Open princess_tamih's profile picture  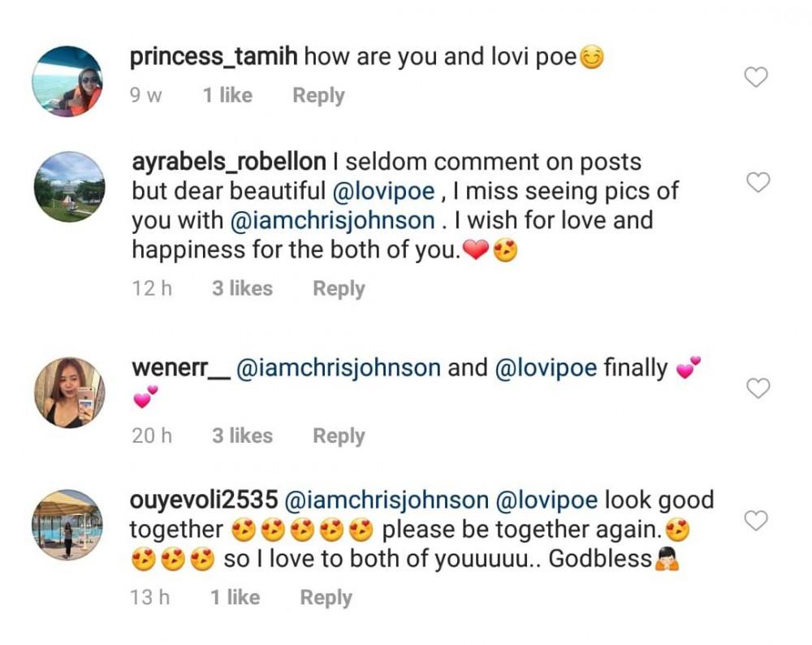point(68,81)
